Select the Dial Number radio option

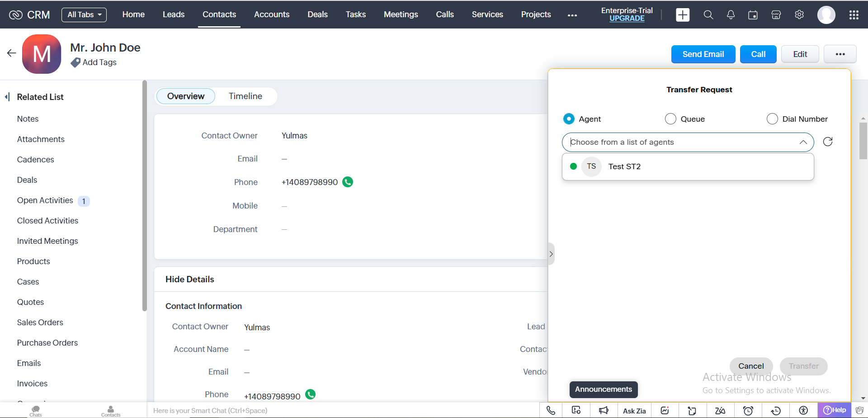point(772,119)
